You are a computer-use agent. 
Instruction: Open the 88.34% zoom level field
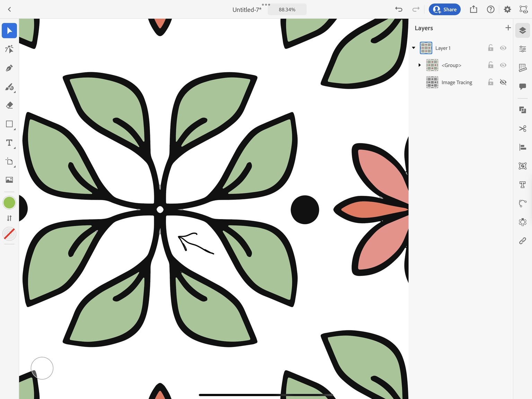click(287, 10)
